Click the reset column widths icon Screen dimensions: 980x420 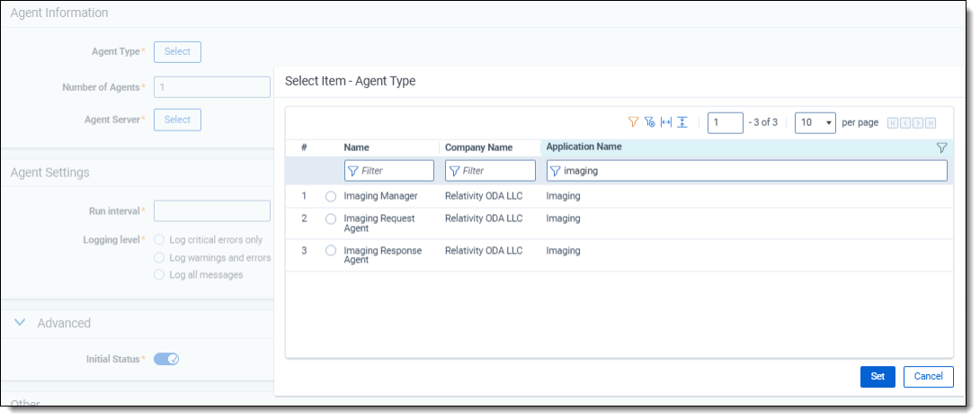(x=666, y=122)
